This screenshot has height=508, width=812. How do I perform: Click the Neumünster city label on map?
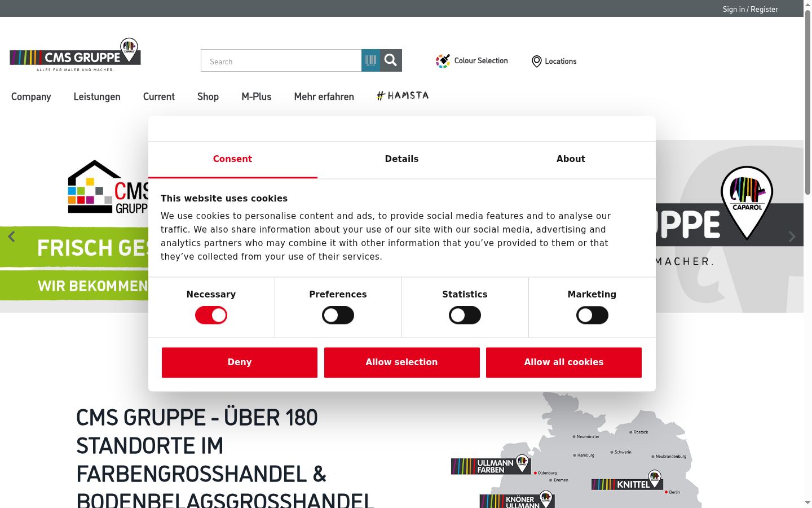click(588, 436)
